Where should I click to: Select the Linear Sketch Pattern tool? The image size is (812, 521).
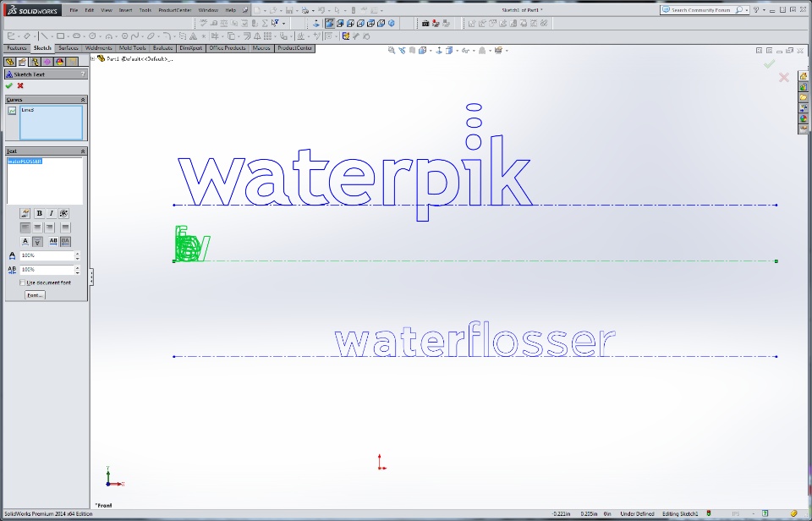coord(268,36)
